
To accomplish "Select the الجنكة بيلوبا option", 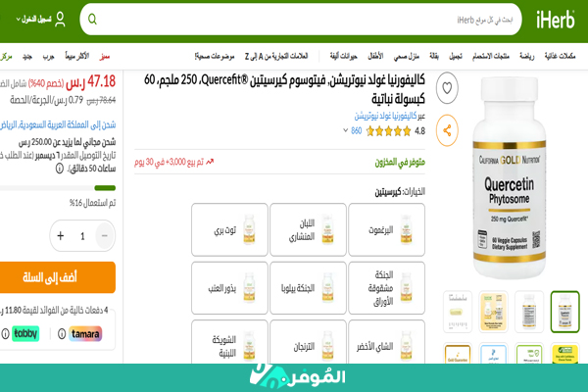I will [308, 288].
